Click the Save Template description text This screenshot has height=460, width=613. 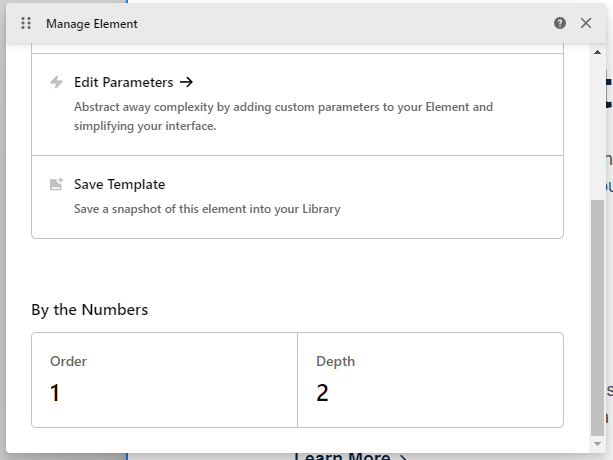click(207, 209)
